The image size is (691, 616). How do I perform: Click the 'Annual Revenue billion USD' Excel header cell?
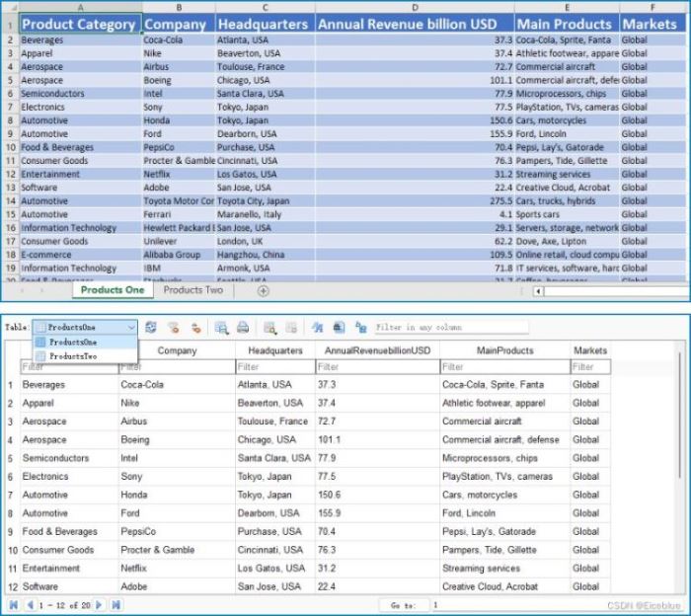pos(415,24)
